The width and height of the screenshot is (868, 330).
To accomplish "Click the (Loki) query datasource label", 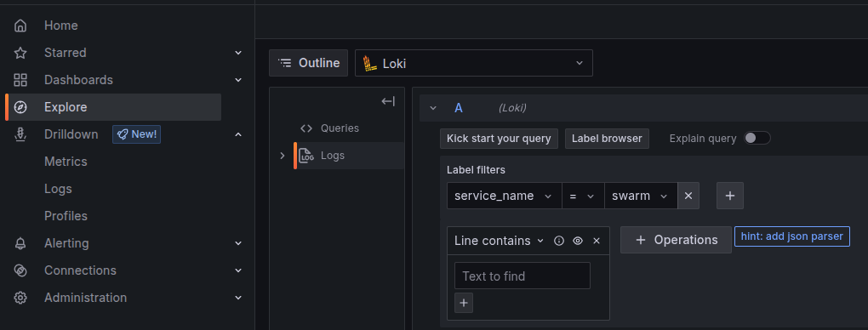I will coord(512,108).
